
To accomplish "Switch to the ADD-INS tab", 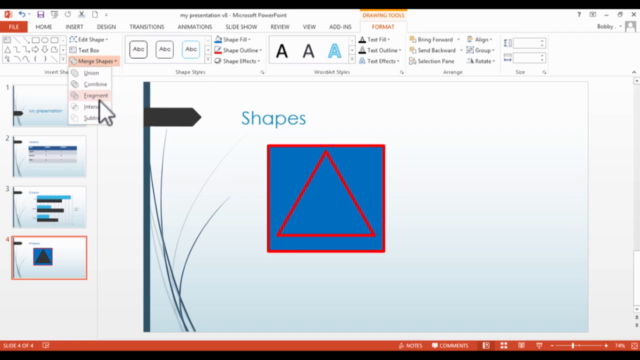I will point(340,27).
